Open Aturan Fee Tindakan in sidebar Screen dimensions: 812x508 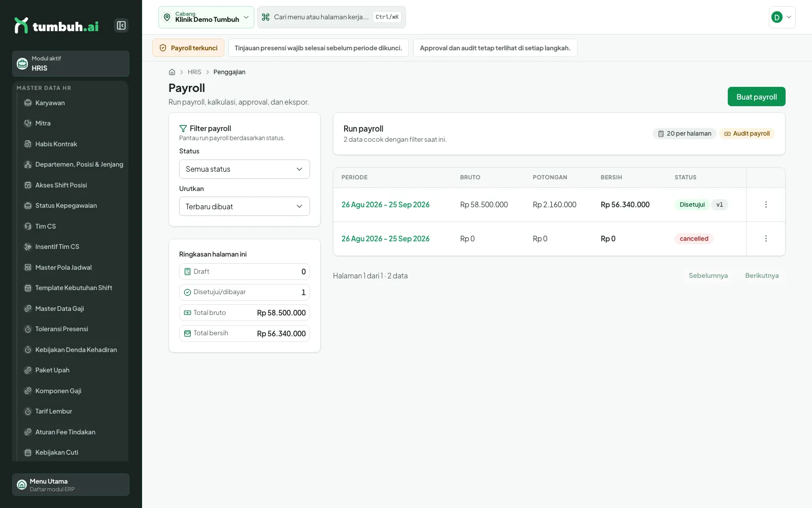tap(74, 432)
